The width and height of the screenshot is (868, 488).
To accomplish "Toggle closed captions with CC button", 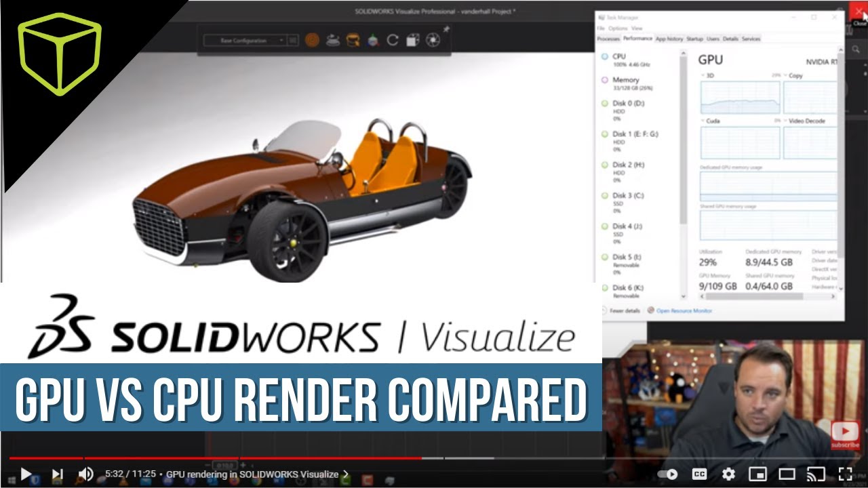I will [698, 474].
